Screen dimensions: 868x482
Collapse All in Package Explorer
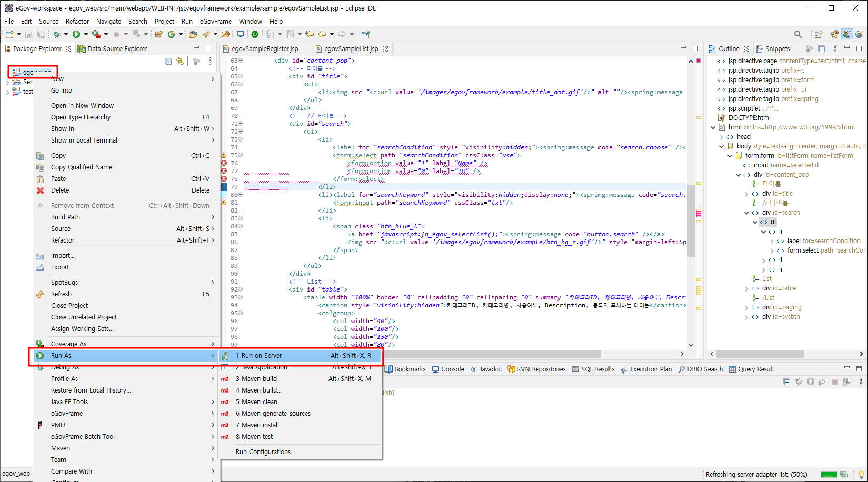click(x=168, y=61)
